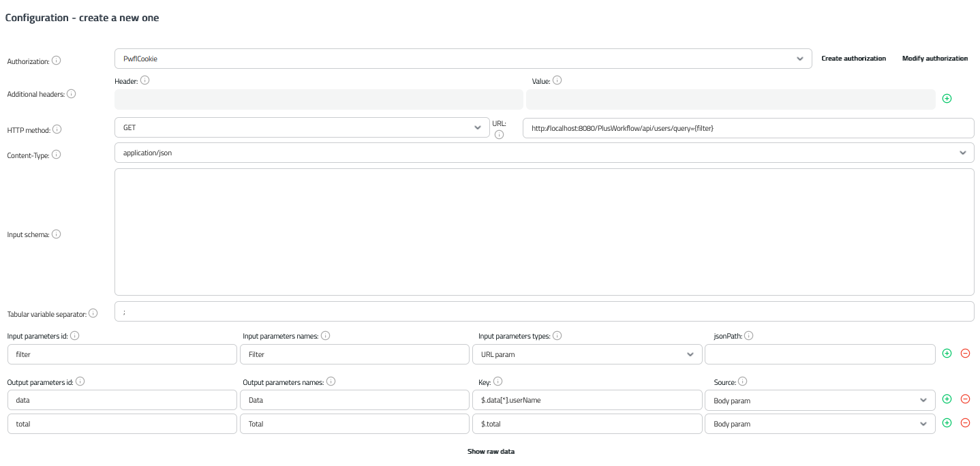980x466 pixels.
Task: Click the info icon beside Input schema
Action: [x=57, y=234]
